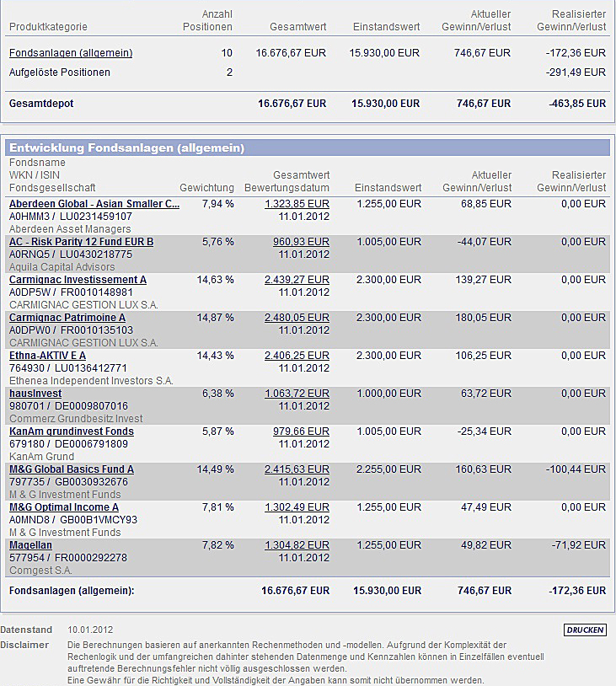
Task: Open the Carmignac Patrimoine A fund details
Action: pyautogui.click(x=67, y=318)
